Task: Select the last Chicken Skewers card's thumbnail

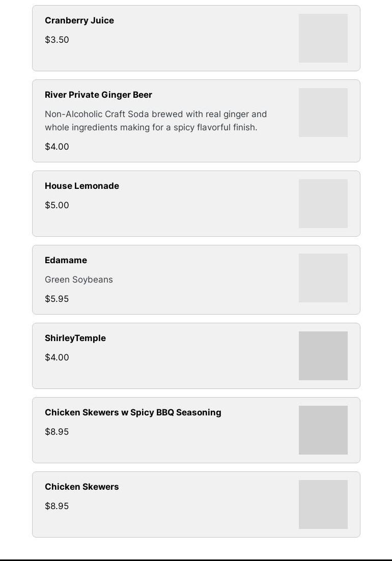Action: (x=323, y=504)
